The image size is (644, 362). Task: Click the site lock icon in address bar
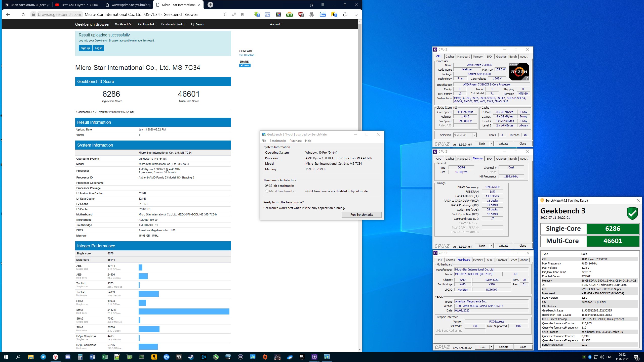pyautogui.click(x=33, y=15)
